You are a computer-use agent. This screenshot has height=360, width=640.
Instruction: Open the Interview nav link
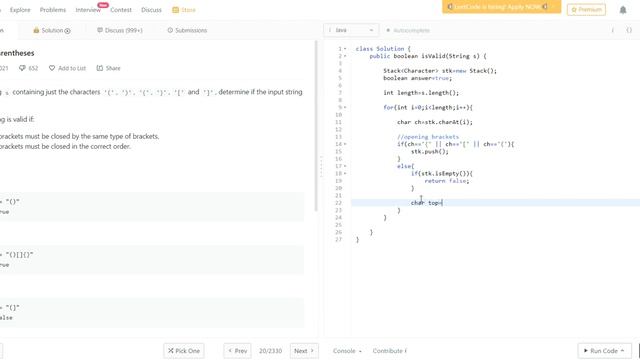[x=88, y=10]
